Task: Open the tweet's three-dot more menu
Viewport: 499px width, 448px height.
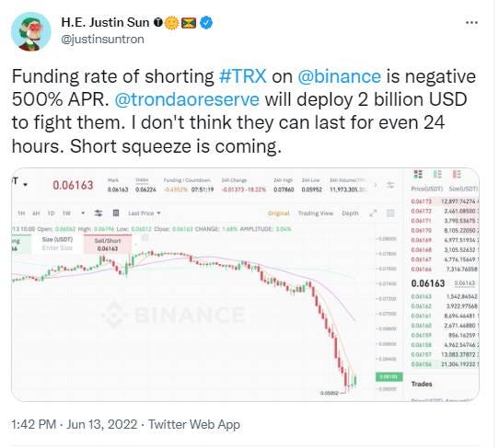Action: click(471, 23)
